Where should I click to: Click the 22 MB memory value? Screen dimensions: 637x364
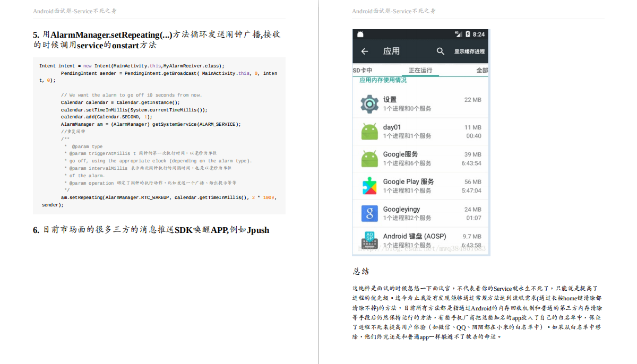click(x=473, y=100)
